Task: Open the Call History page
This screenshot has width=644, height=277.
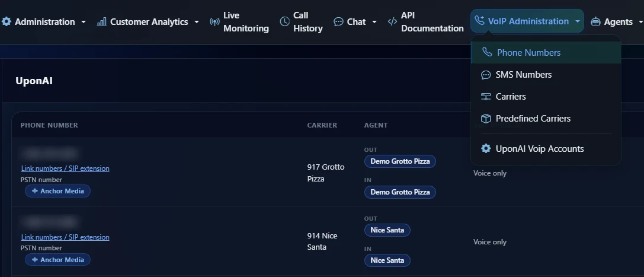Action: 301,22
